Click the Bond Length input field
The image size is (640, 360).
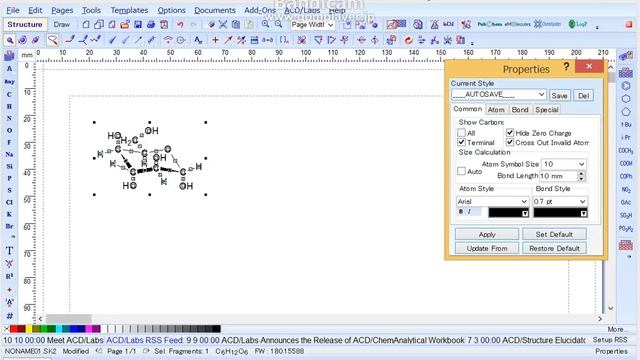click(x=558, y=176)
